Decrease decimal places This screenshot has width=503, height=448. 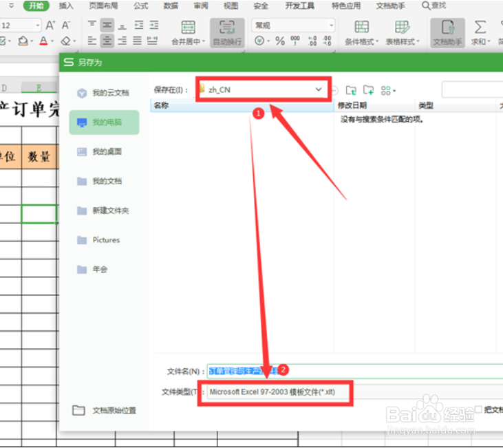[x=327, y=41]
